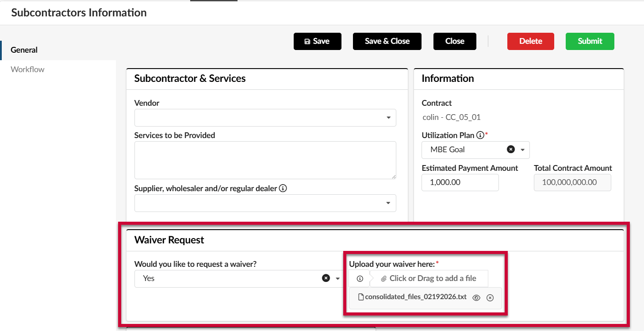Click the info icon next to Utilization Plan
This screenshot has height=331, width=644.
(x=480, y=135)
